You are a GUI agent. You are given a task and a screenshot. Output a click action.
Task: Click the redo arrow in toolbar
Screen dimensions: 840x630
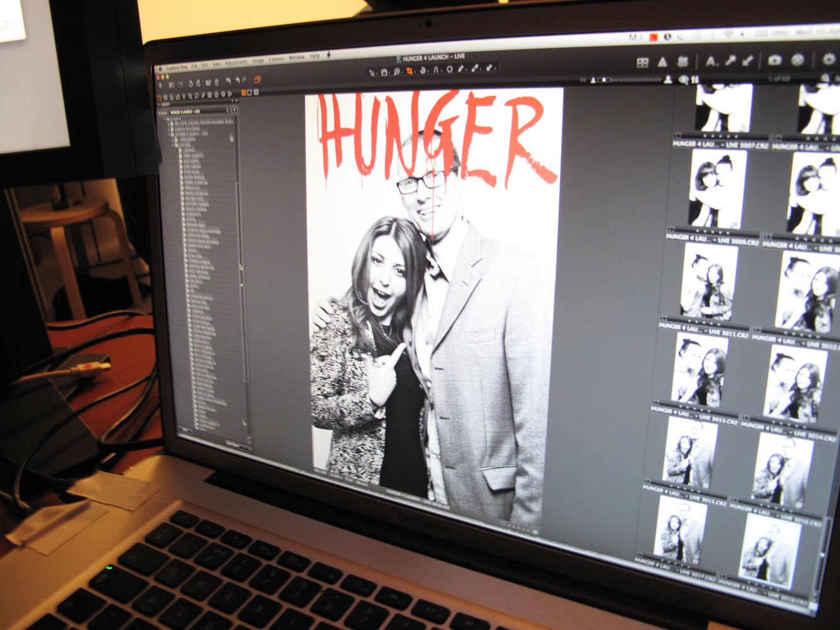(245, 79)
